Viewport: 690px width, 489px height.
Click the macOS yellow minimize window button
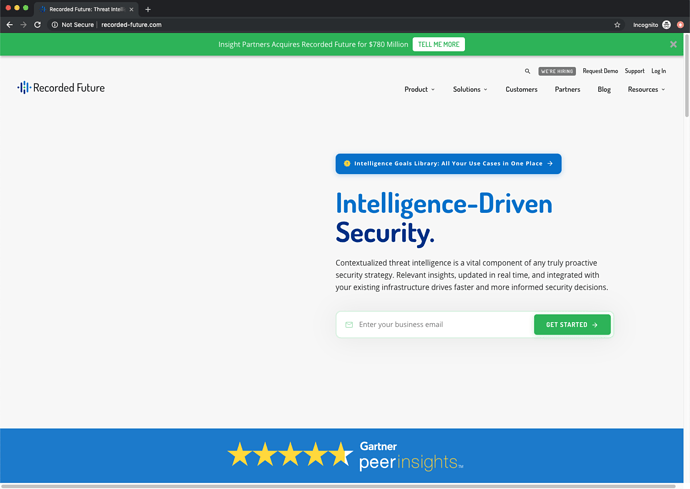pos(17,8)
